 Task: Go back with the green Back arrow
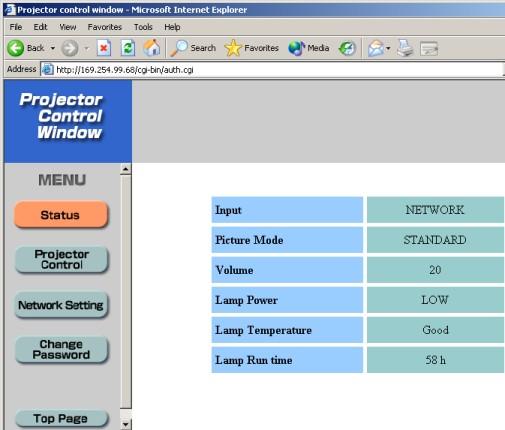click(26, 48)
